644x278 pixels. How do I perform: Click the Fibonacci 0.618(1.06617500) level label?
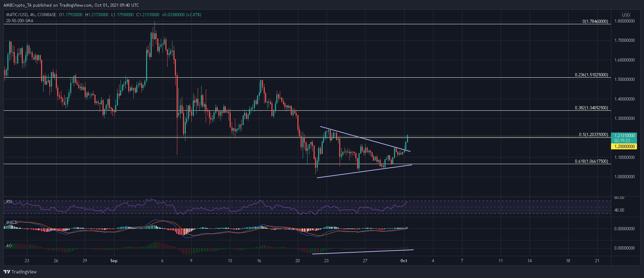(591, 161)
